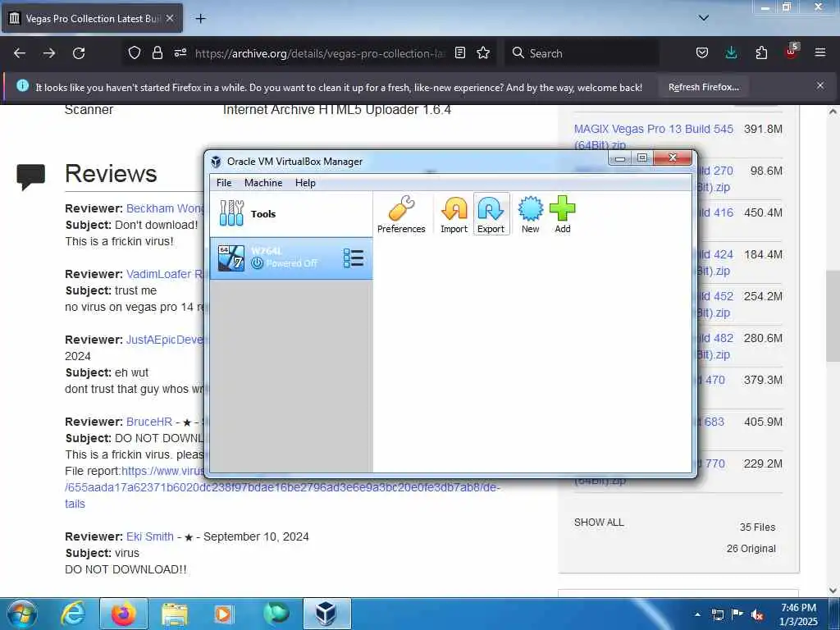Dismiss the Firefox notification bar

tap(820, 85)
